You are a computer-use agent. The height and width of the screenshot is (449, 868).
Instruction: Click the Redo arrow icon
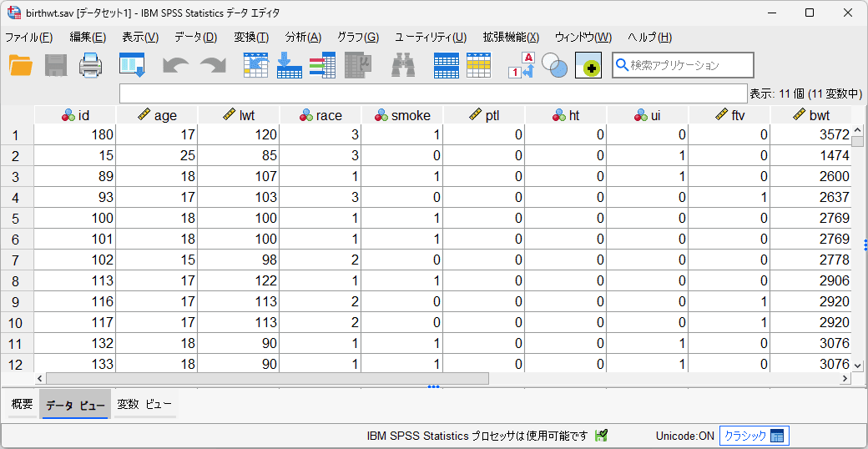[213, 65]
